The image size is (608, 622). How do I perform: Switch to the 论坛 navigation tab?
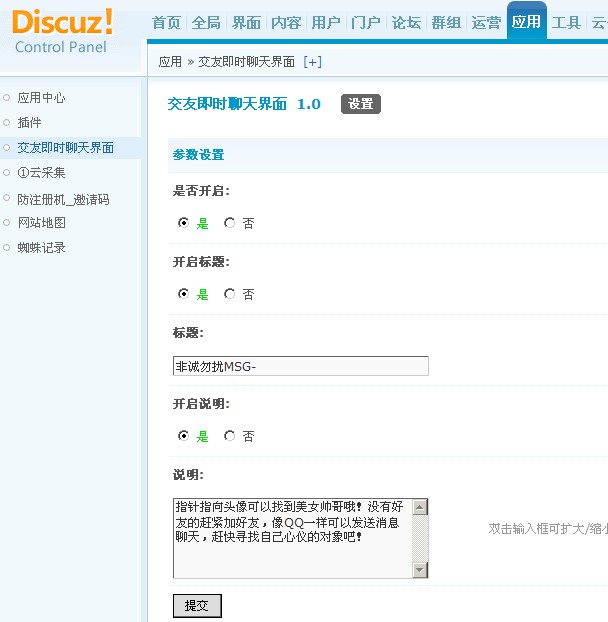(x=406, y=23)
